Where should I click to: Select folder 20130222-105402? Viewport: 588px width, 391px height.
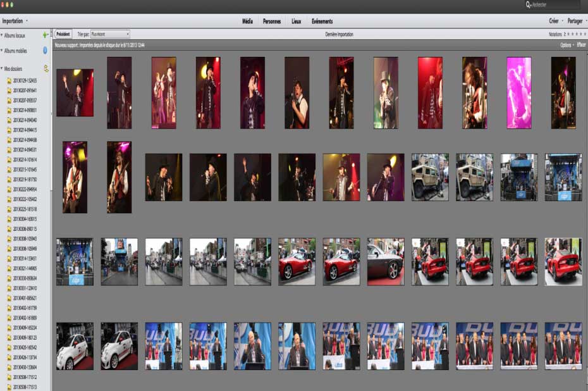point(25,199)
